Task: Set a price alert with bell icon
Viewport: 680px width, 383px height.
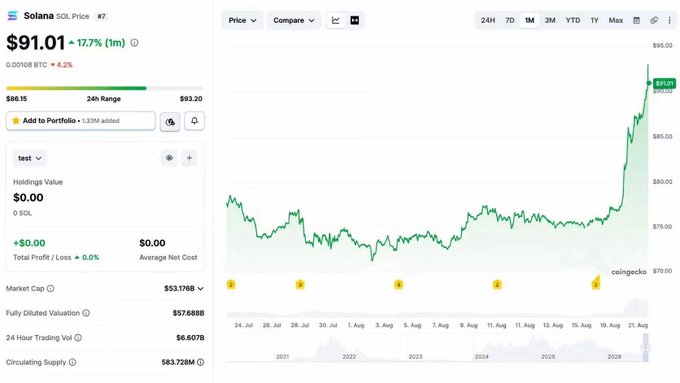Action: (194, 121)
